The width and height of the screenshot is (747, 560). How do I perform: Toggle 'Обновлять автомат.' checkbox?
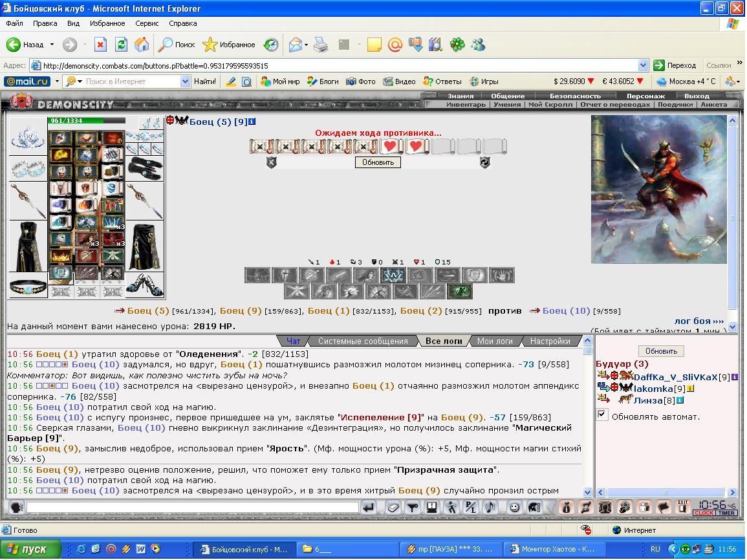pyautogui.click(x=601, y=415)
